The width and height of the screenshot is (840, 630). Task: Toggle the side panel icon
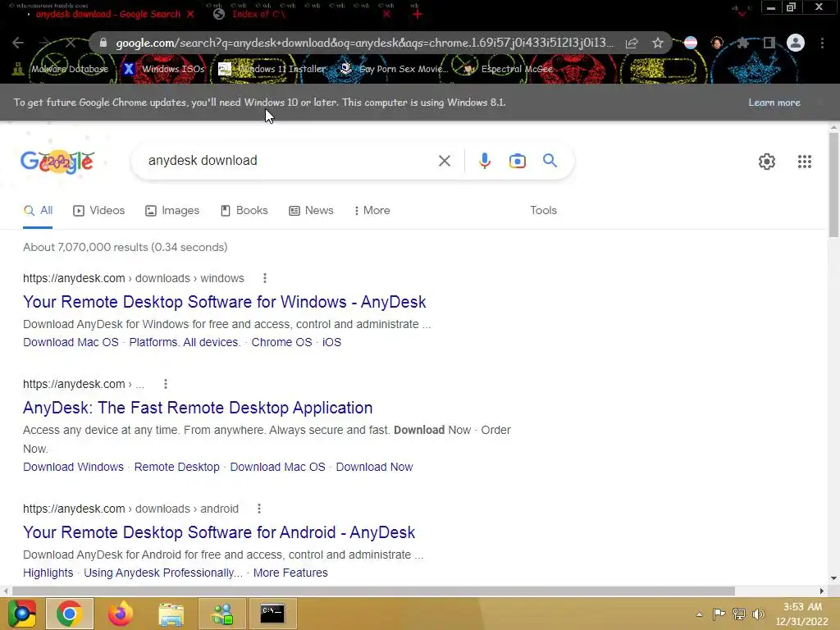(769, 43)
